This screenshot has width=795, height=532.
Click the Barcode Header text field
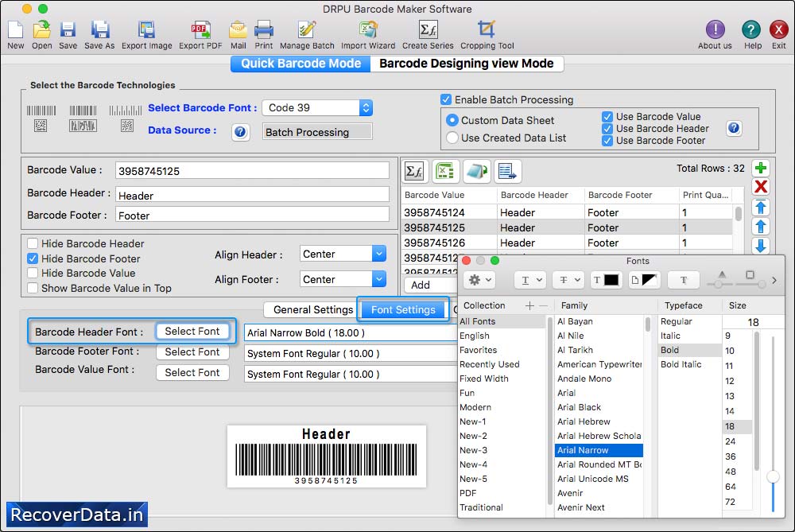252,196
